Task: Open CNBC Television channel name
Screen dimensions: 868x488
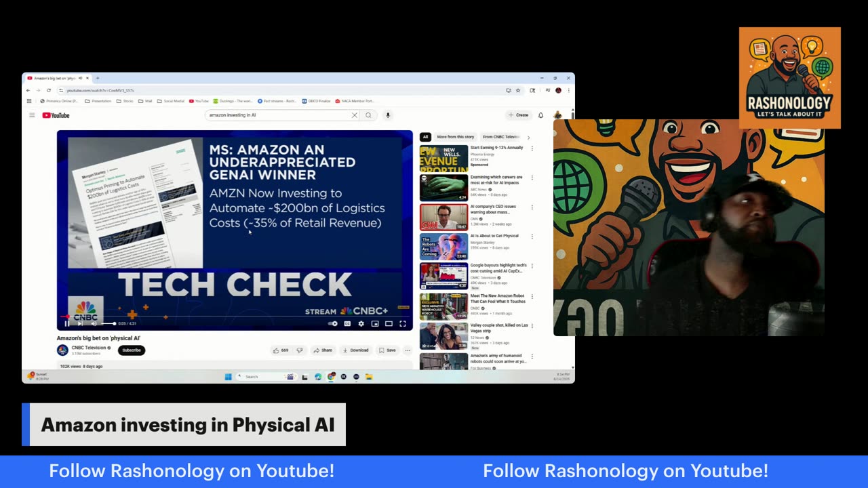Action: point(89,348)
